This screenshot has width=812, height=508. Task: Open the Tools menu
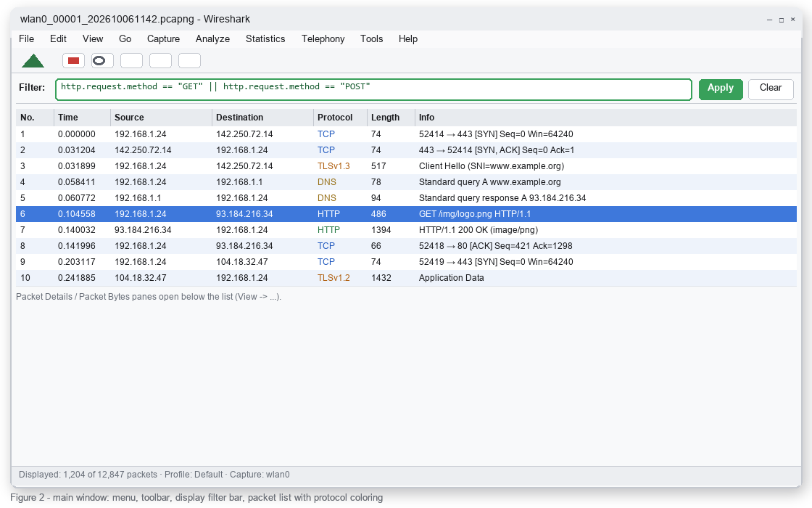point(371,39)
